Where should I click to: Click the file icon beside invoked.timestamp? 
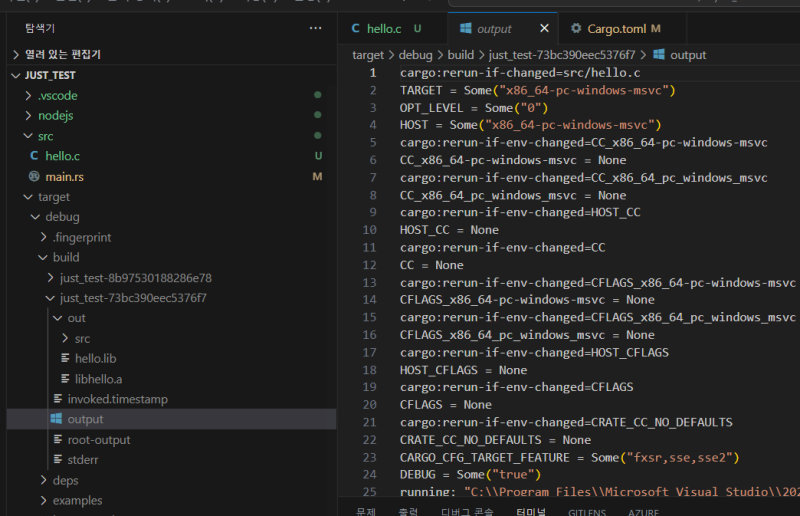(57, 399)
